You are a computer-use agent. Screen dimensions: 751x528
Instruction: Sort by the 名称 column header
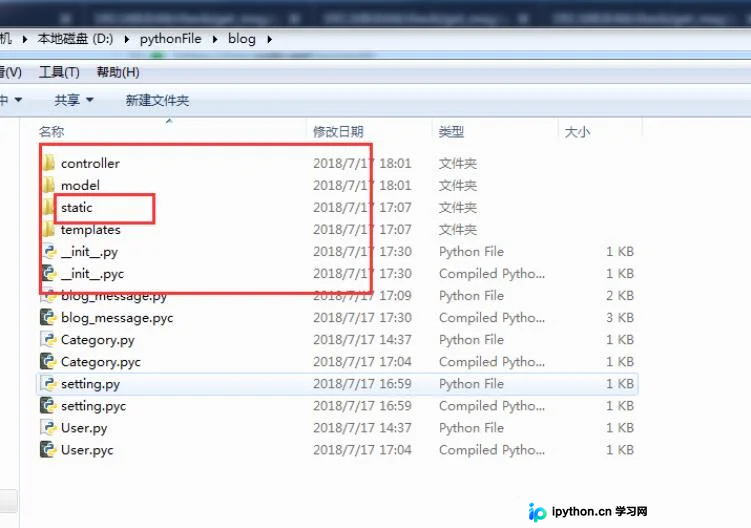point(52,131)
